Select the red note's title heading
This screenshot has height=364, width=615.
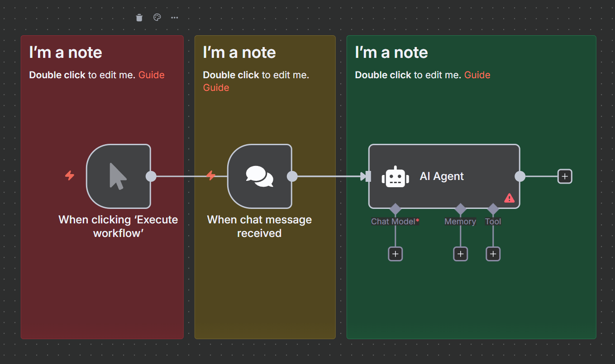coord(66,52)
